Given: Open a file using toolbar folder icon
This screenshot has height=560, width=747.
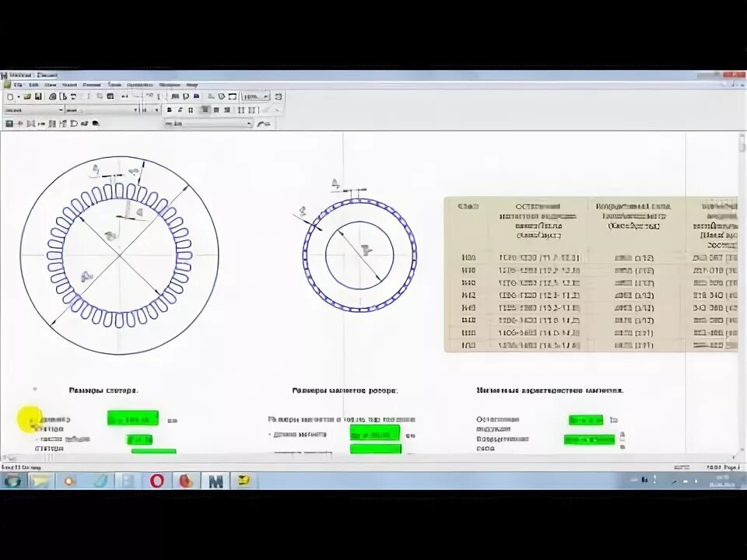Looking at the screenshot, I should click(28, 96).
